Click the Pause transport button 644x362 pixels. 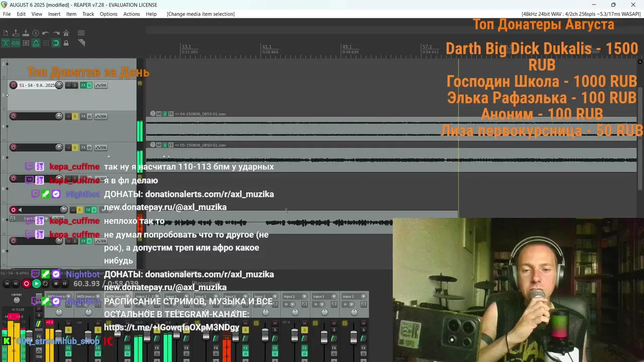(65, 284)
